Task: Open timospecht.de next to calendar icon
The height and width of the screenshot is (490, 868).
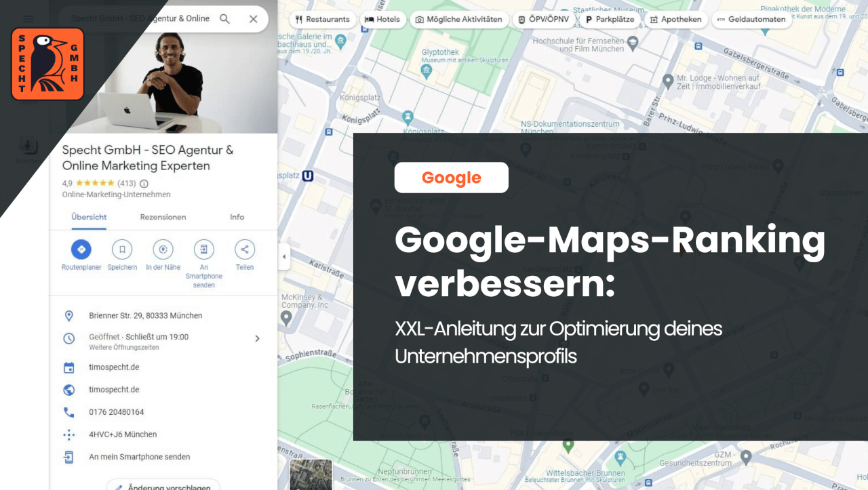Action: coord(114,367)
